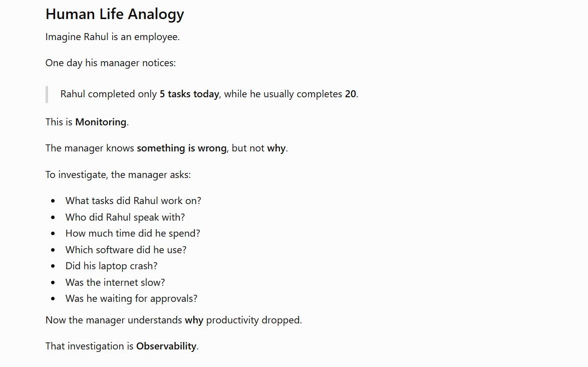Click the gray blockquote bar
This screenshot has height=367, width=588.
[x=47, y=94]
